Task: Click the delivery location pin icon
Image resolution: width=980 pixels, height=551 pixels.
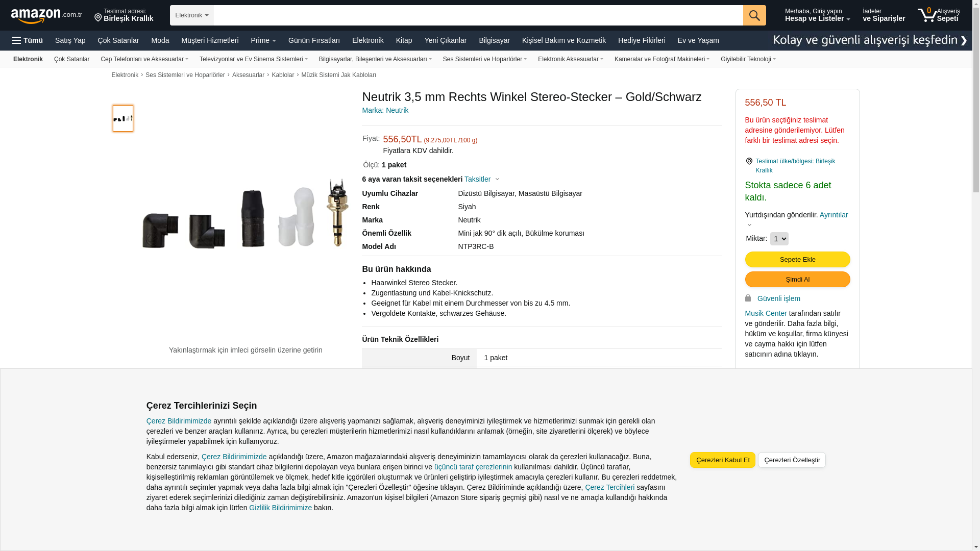Action: point(98,18)
